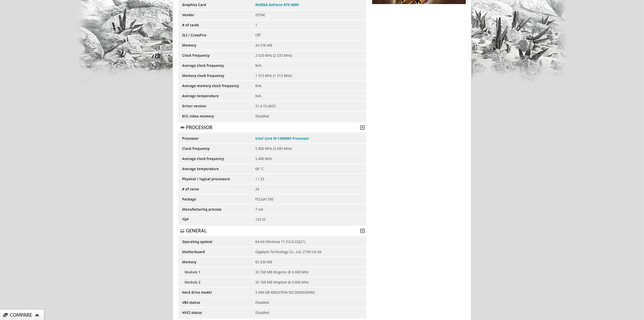Viewport: 644px width, 320px height.
Task: Select the average clock 5 488 MHz
Action: tap(264, 159)
